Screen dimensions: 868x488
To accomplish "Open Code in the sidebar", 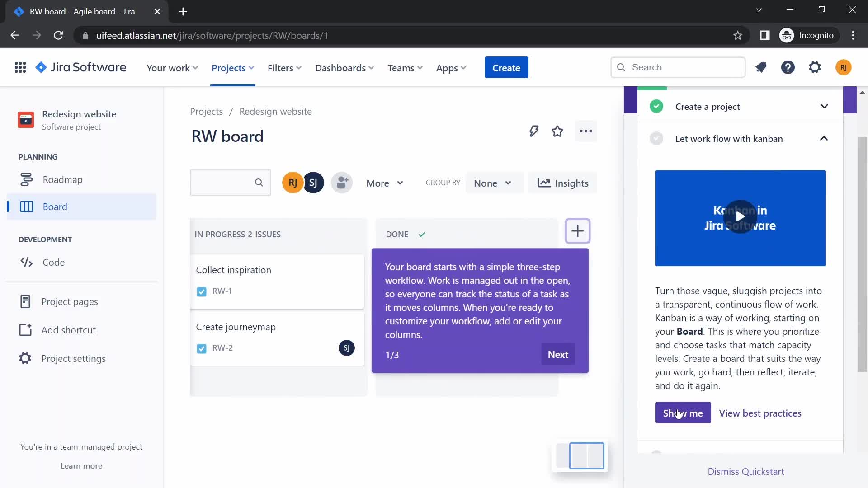I will pos(81,263).
